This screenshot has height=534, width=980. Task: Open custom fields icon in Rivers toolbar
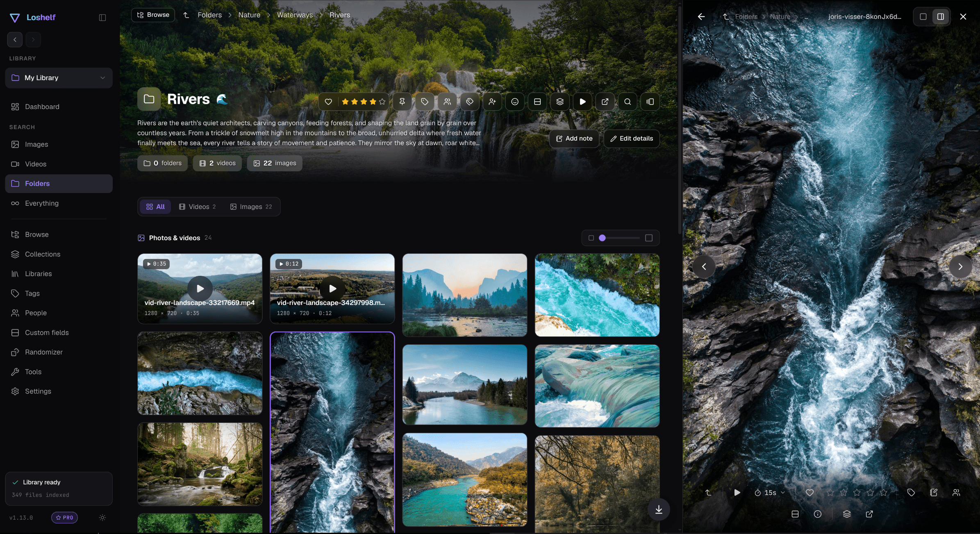[537, 102]
